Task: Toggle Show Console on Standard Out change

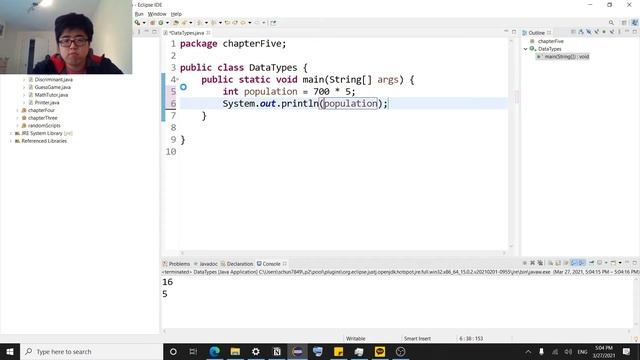Action: click(x=574, y=263)
